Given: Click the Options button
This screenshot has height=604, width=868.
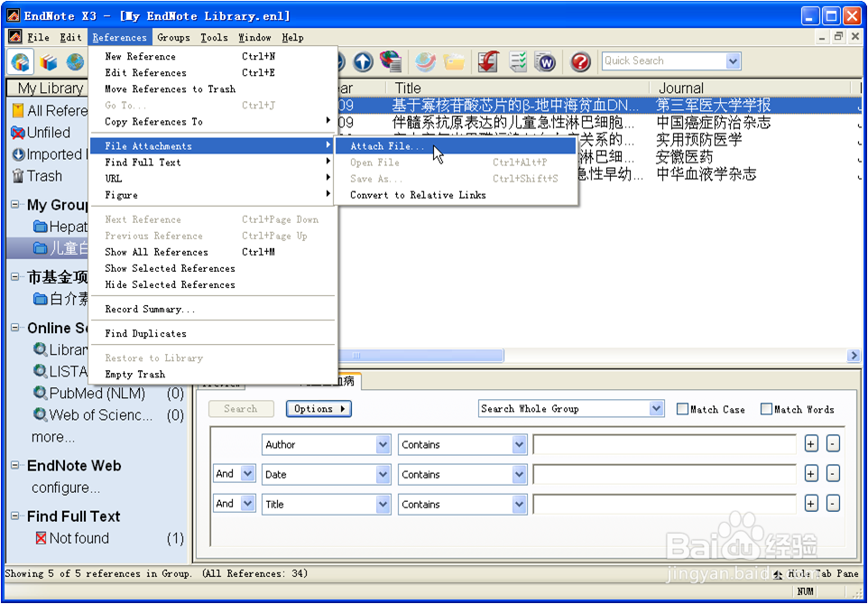Looking at the screenshot, I should [319, 409].
